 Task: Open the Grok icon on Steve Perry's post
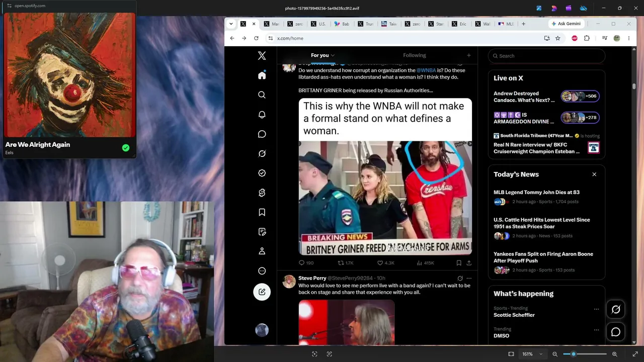click(x=460, y=278)
